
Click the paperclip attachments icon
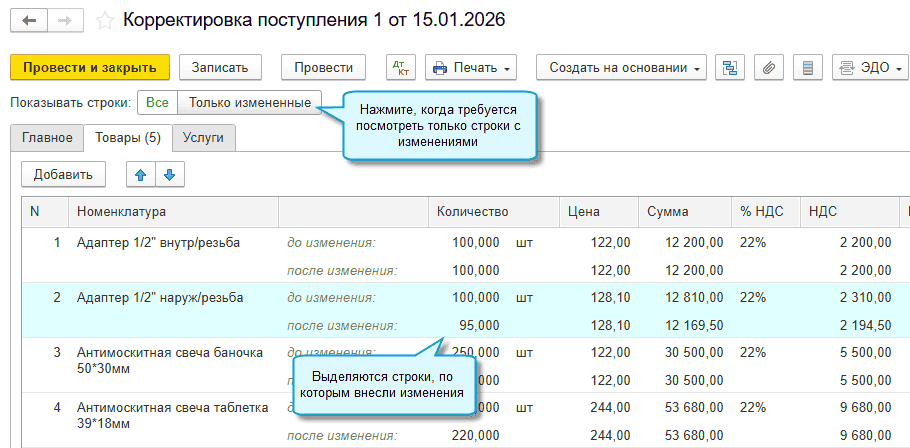tap(768, 68)
